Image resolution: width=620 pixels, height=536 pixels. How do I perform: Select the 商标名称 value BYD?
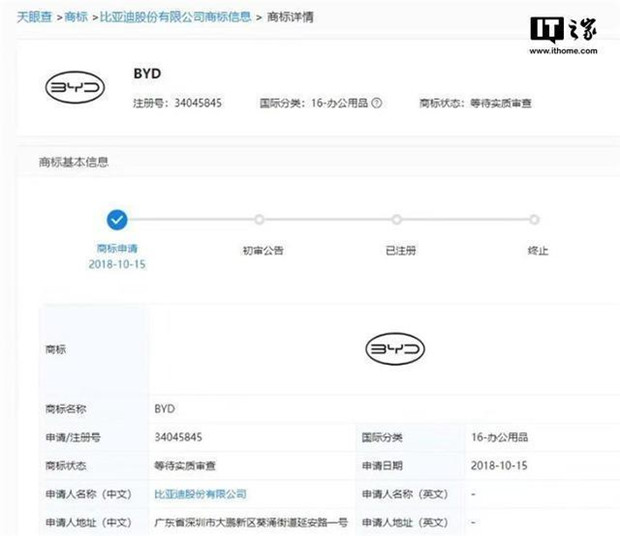164,409
